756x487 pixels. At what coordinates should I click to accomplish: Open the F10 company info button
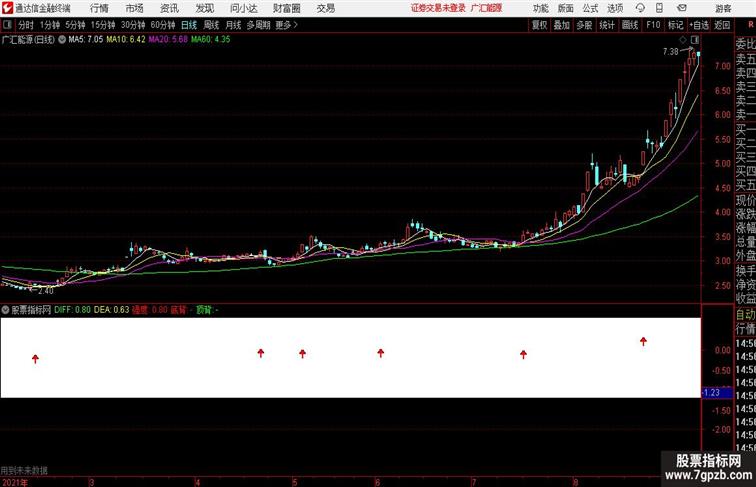point(653,25)
